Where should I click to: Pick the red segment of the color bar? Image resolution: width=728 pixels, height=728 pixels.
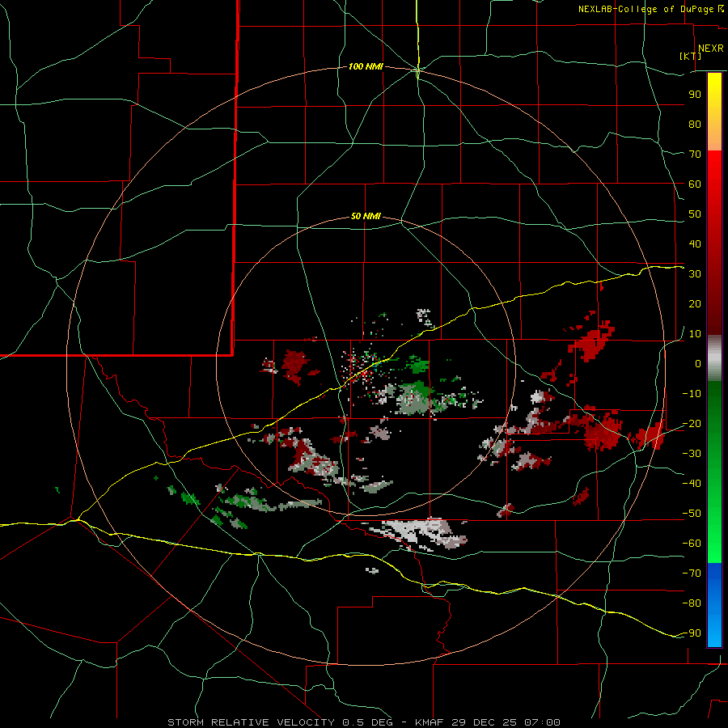(x=714, y=243)
